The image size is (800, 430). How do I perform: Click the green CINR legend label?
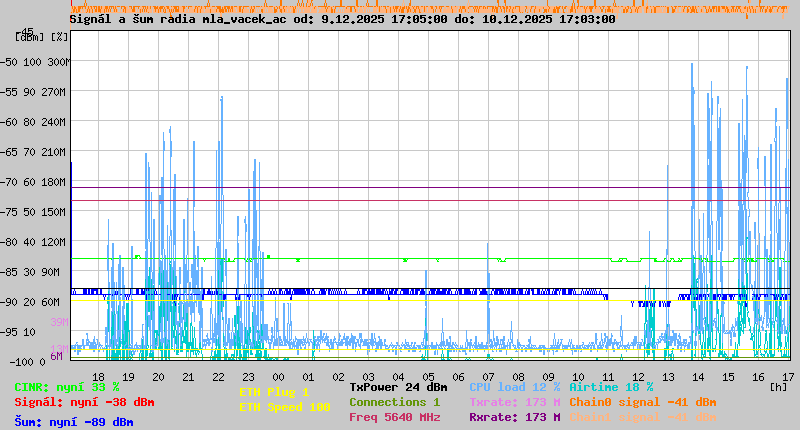pos(67,387)
